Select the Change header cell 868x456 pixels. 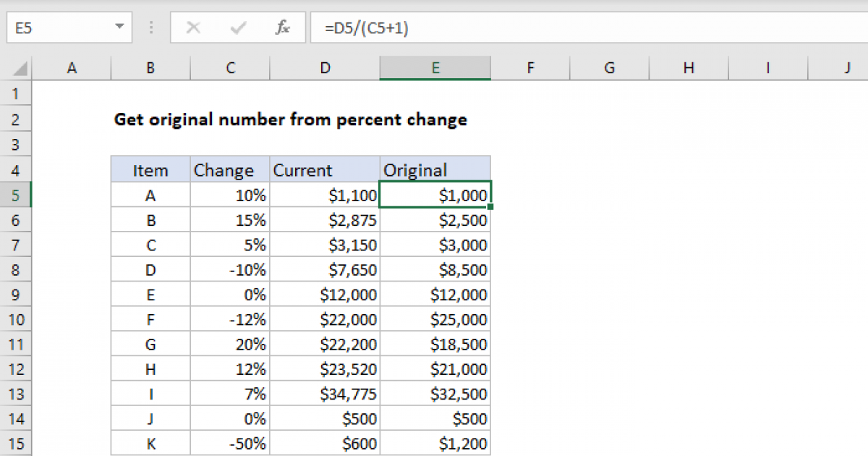tap(230, 171)
